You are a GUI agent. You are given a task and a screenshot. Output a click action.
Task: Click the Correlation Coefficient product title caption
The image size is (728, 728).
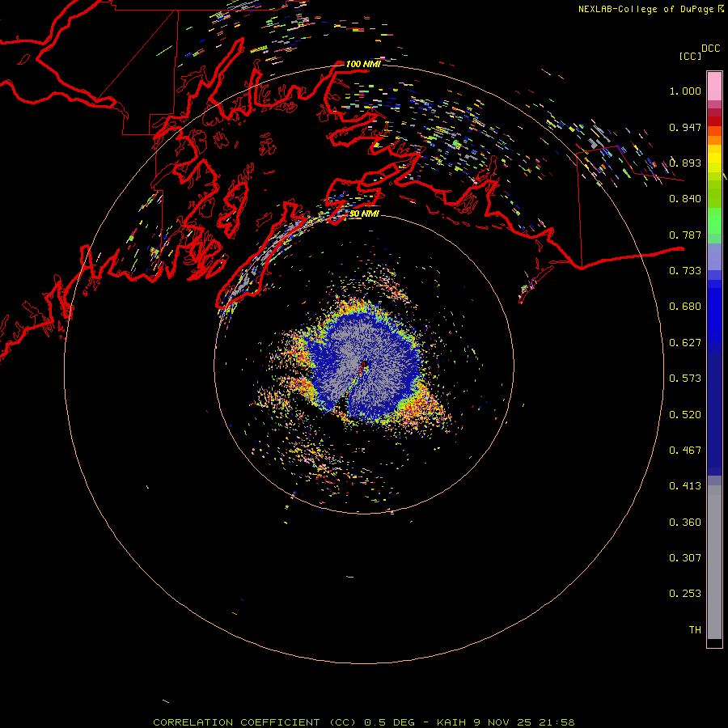(364, 722)
